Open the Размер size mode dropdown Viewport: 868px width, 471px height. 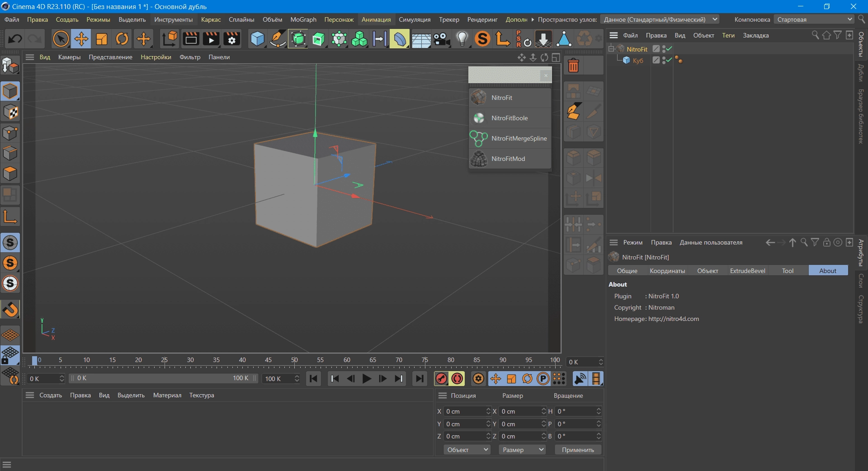[522, 450]
